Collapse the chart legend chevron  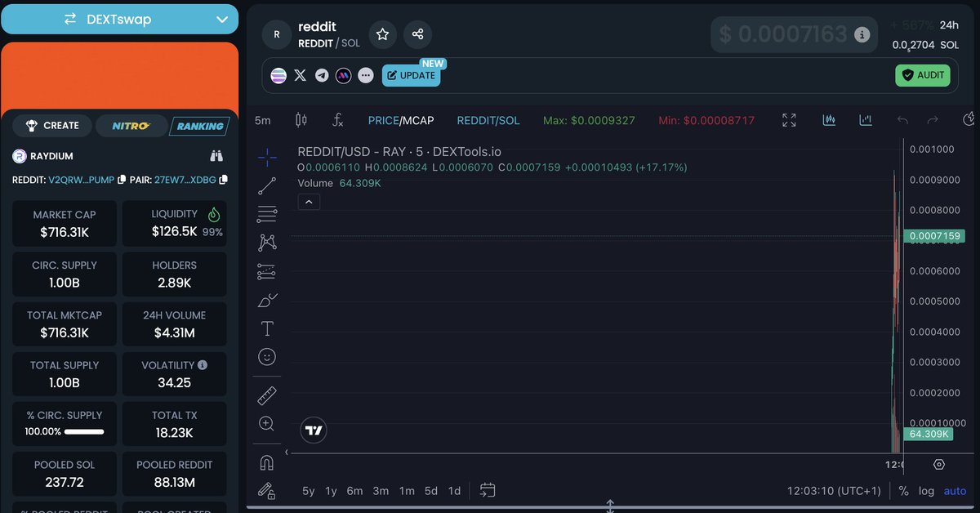[309, 202]
